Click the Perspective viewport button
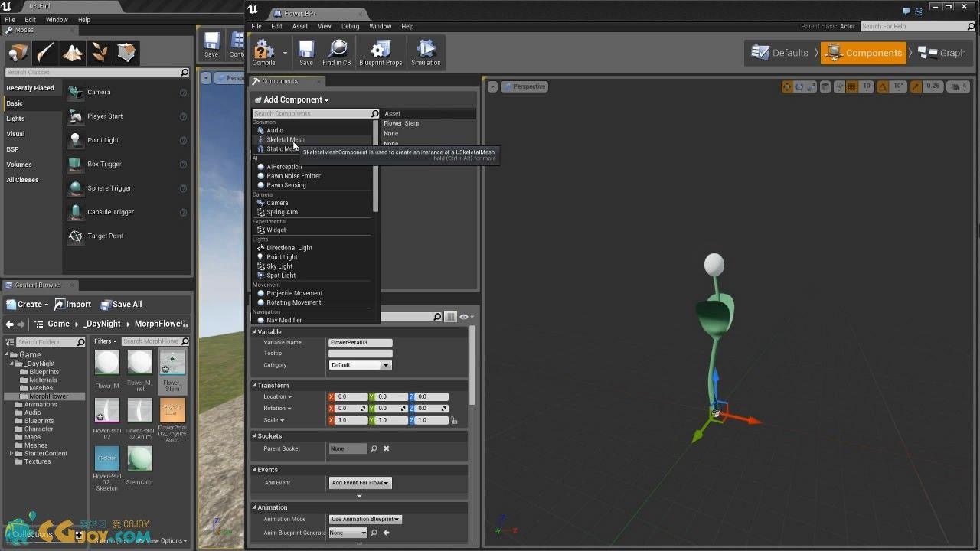 pyautogui.click(x=524, y=86)
